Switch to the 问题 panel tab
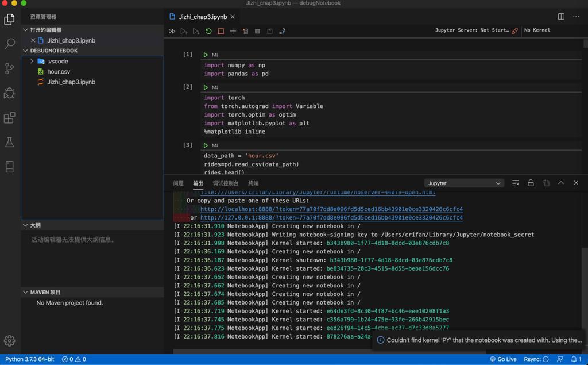Image resolution: width=588 pixels, height=365 pixels. click(x=179, y=183)
